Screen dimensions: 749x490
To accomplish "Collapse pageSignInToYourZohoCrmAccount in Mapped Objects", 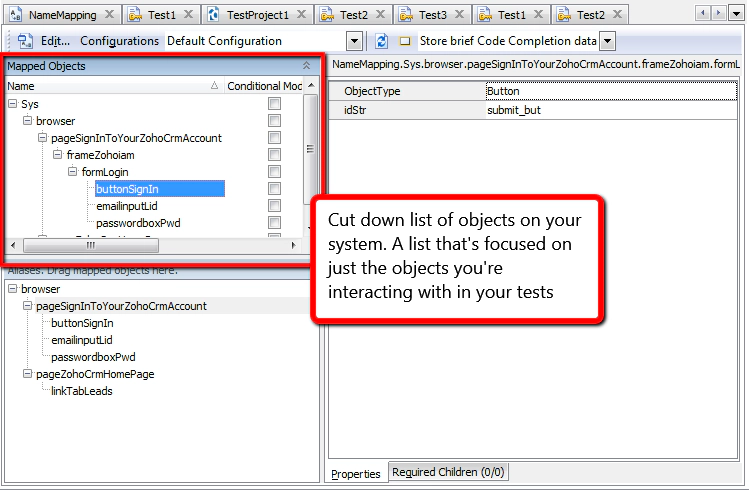I will 43,138.
